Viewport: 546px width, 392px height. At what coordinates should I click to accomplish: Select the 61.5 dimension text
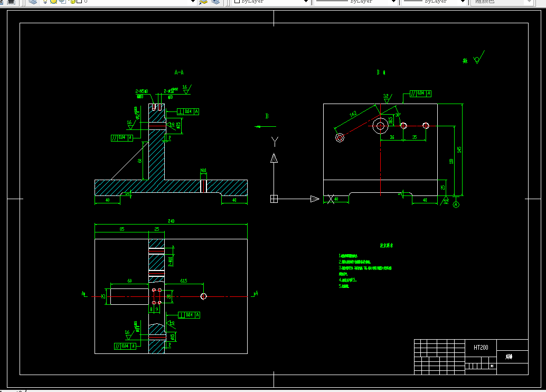coord(184,281)
